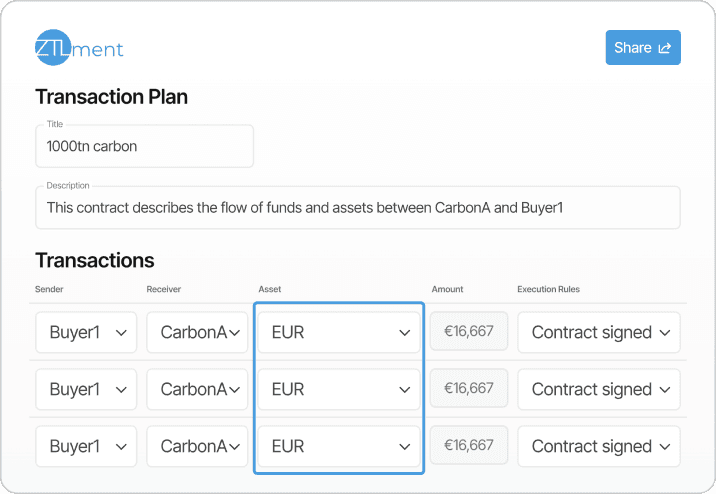Expand the second row CarbonA receiver dropdown
The height and width of the screenshot is (494, 716).
(x=197, y=389)
